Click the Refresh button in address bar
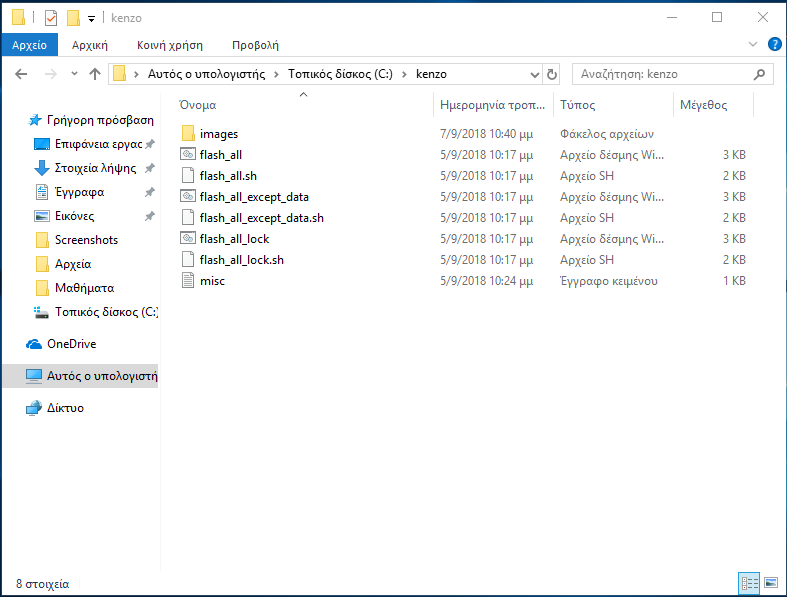The image size is (787, 597). click(x=551, y=74)
